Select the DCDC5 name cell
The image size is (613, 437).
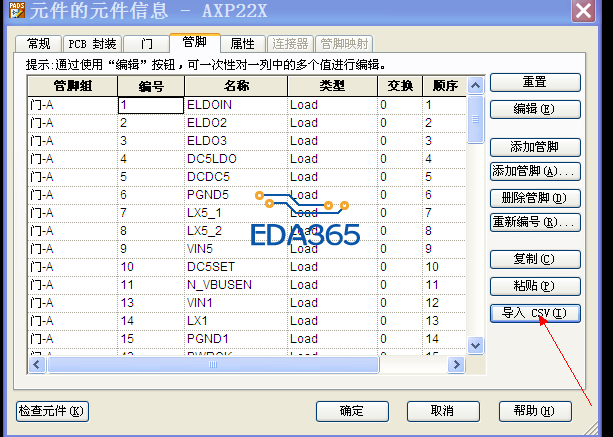tap(236, 177)
